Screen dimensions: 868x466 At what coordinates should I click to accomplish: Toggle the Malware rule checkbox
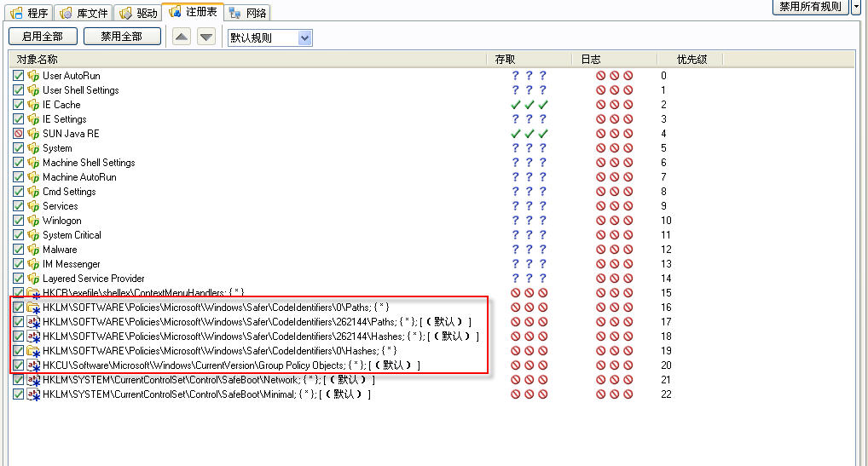18,250
